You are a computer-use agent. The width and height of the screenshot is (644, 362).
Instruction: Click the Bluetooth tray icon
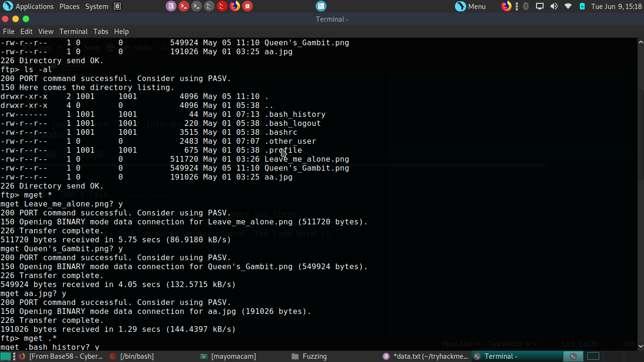tap(526, 6)
